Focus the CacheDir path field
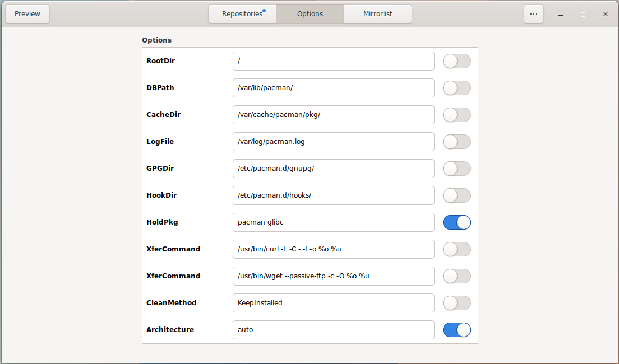This screenshot has width=619, height=364. [334, 115]
